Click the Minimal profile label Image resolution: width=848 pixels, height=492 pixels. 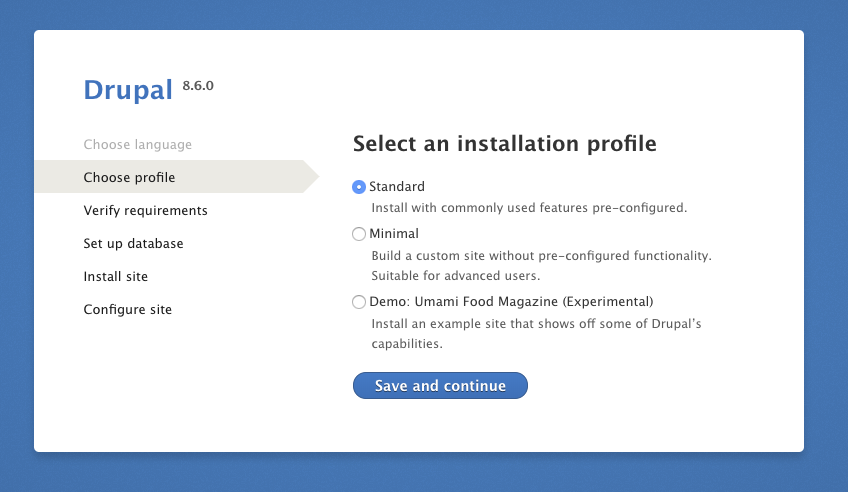394,234
